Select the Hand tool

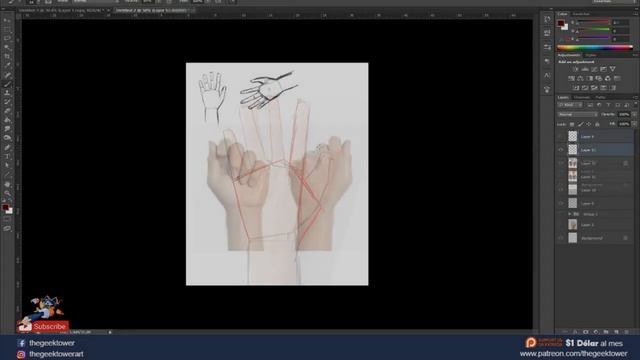click(x=7, y=184)
